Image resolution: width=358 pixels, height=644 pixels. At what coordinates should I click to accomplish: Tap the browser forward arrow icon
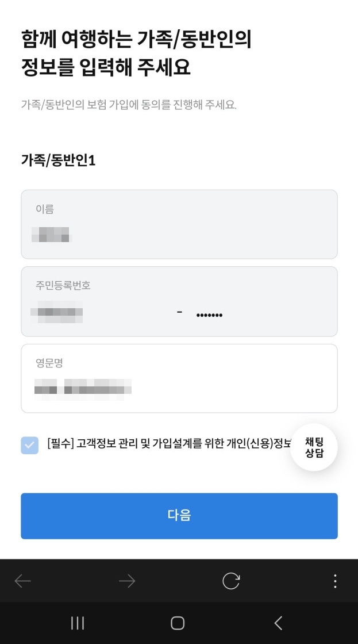(x=127, y=581)
